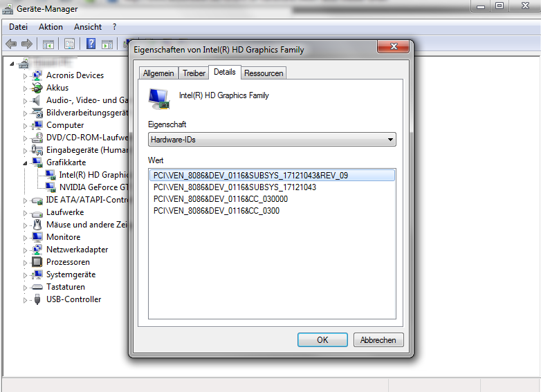Click the Abbrechen button

378,340
